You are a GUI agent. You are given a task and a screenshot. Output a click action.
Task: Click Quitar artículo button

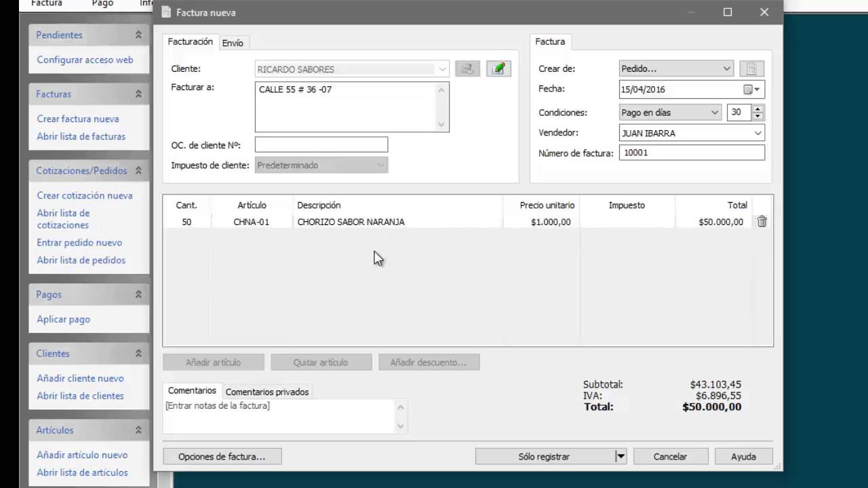pos(321,362)
